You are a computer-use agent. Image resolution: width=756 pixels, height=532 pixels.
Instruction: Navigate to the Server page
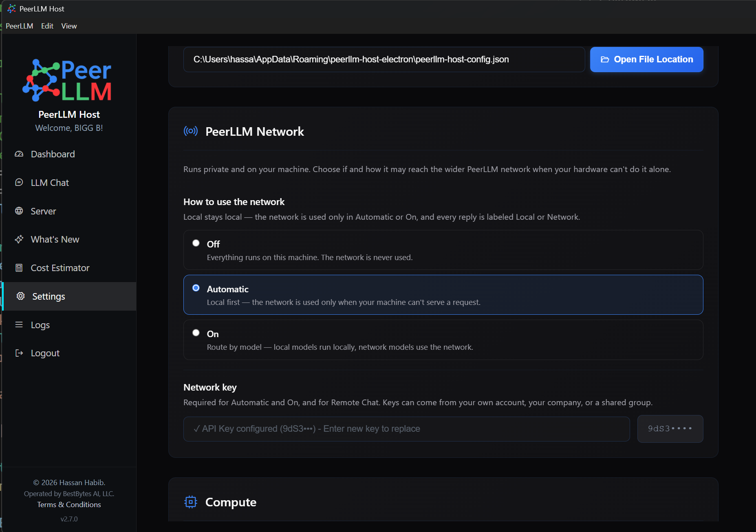(x=69, y=211)
